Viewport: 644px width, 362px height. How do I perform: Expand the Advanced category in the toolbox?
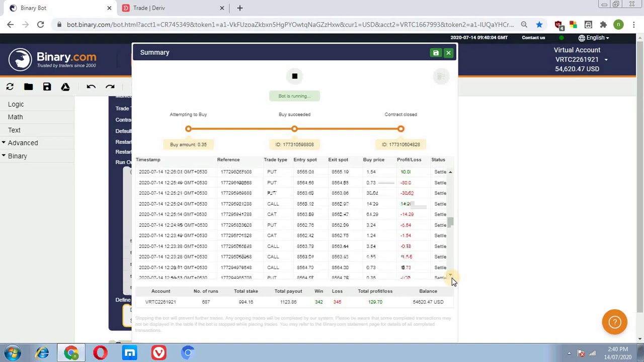(x=23, y=143)
